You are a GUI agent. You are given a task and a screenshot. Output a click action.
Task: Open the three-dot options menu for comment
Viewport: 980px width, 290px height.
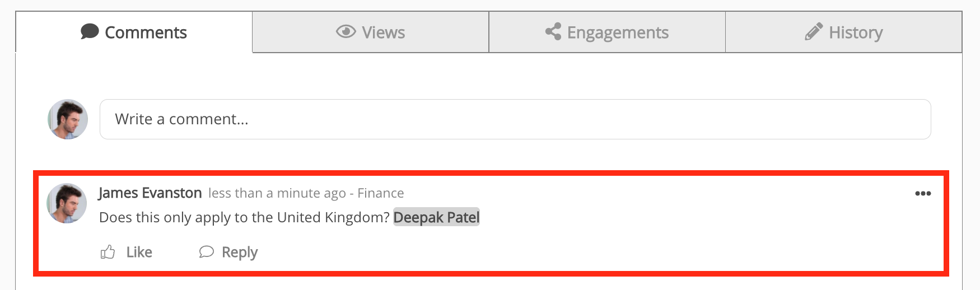coord(922,193)
